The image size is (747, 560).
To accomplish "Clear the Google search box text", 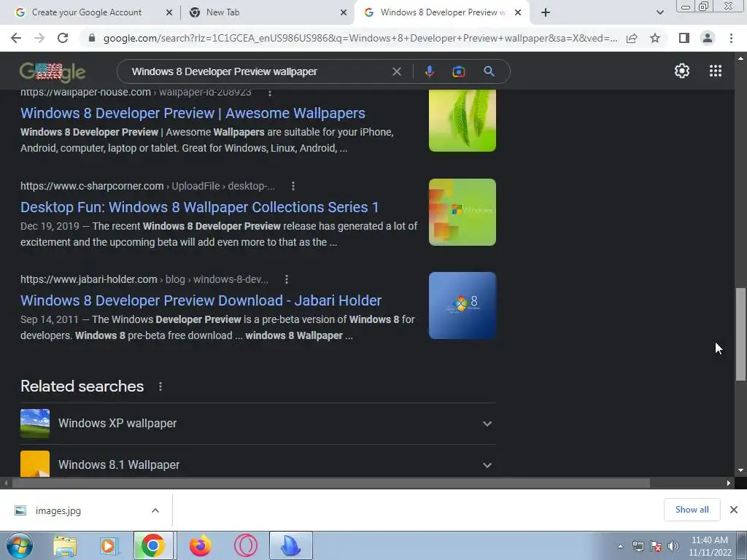I will pos(396,71).
